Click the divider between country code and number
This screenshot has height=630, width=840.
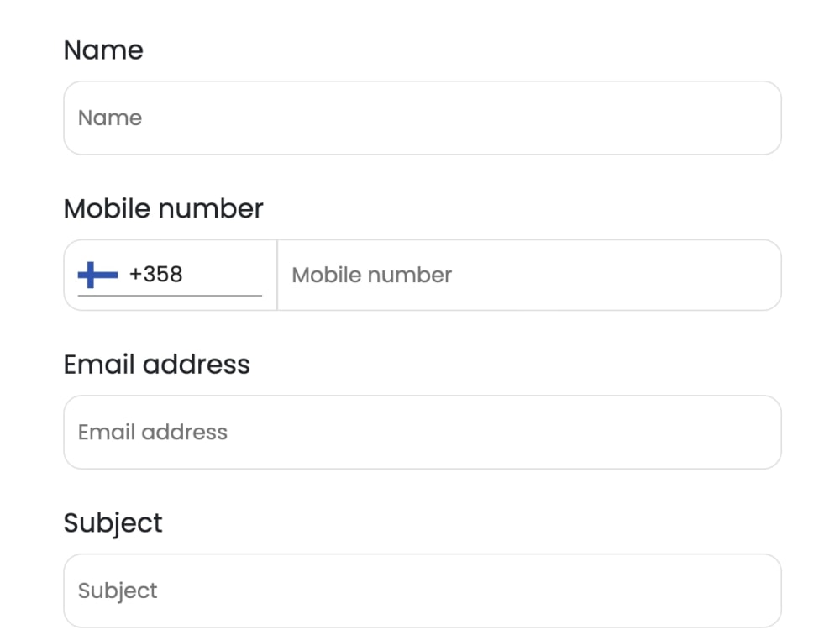(x=276, y=275)
